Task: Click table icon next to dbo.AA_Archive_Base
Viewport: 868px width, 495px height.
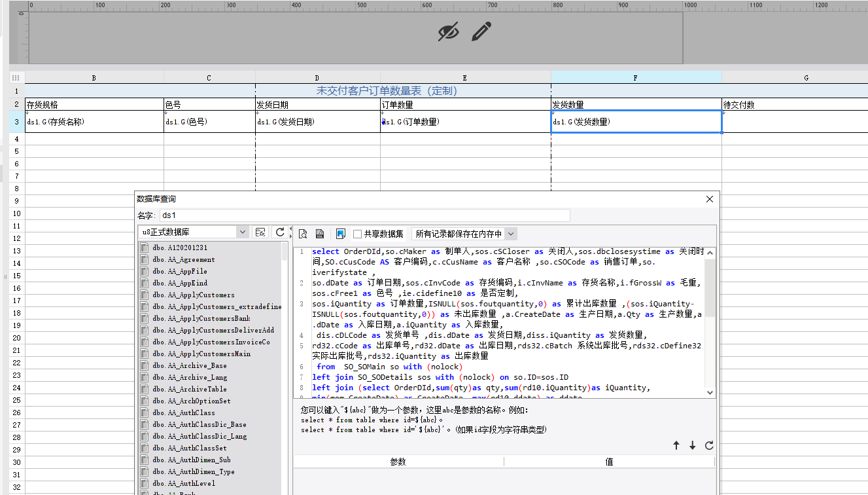Action: tap(145, 366)
